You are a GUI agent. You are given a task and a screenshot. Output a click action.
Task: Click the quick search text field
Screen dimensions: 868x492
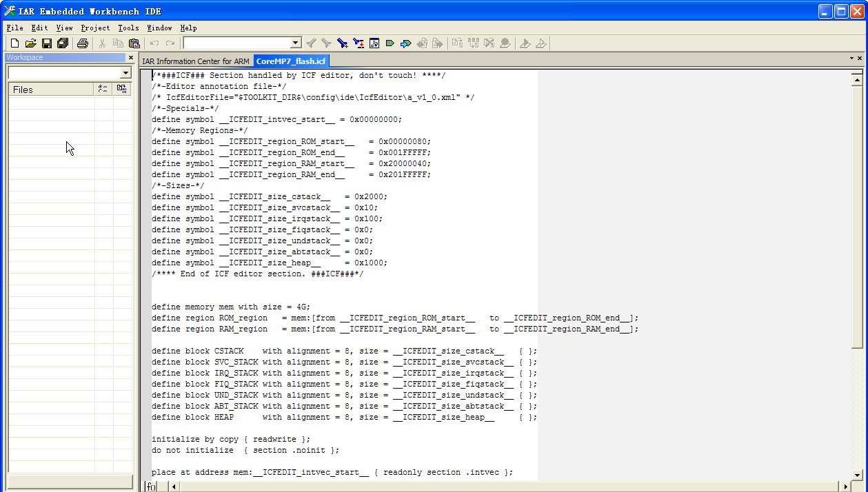pyautogui.click(x=236, y=43)
